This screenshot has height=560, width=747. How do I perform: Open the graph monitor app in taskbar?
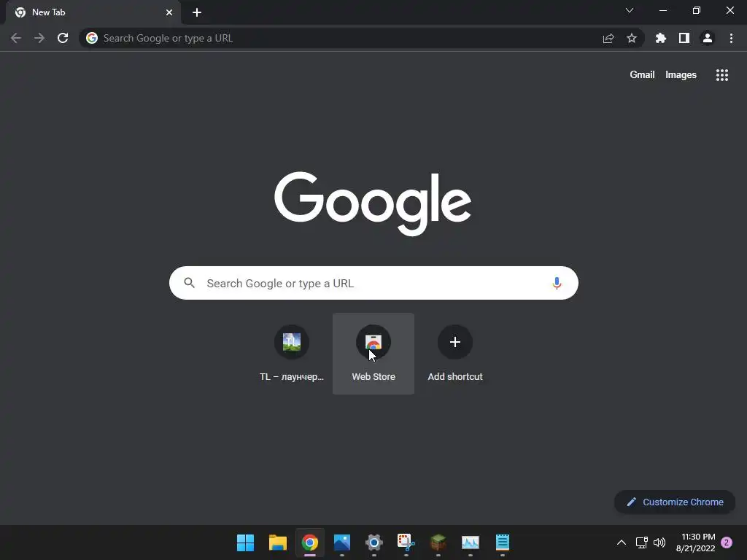pyautogui.click(x=471, y=542)
